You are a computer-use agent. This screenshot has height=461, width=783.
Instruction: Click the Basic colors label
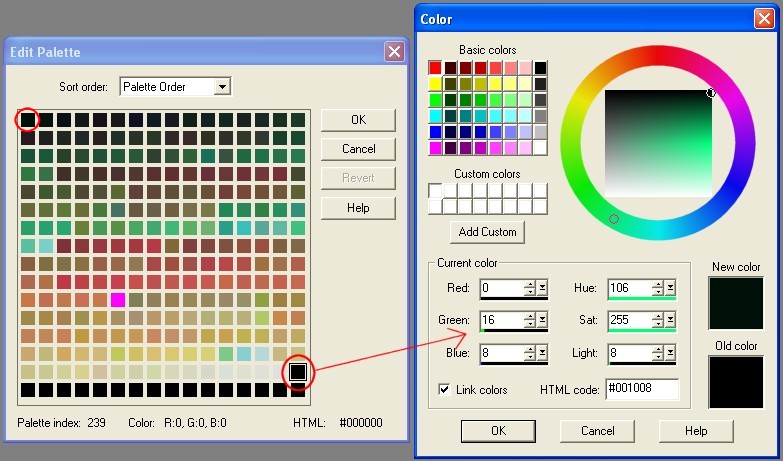tap(487, 50)
